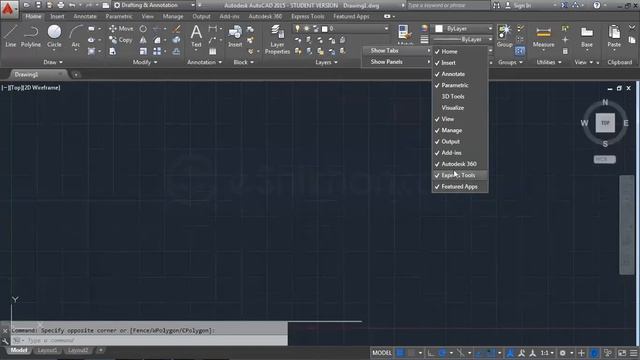Open the Show Panels submenu
640x360 pixels.
(397, 62)
